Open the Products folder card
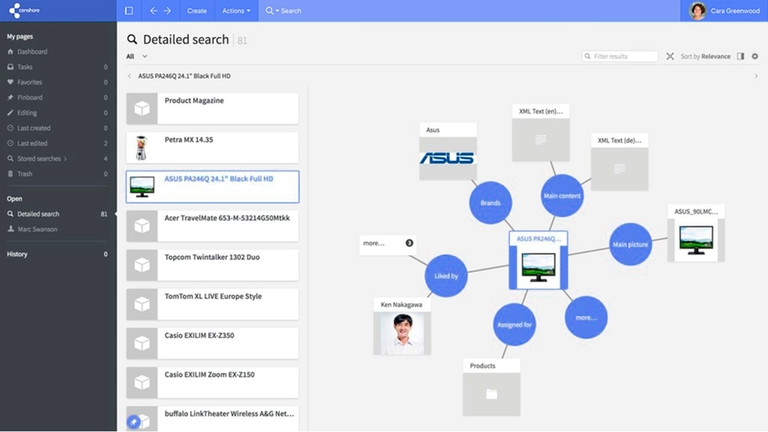The width and height of the screenshot is (768, 432). point(491,387)
